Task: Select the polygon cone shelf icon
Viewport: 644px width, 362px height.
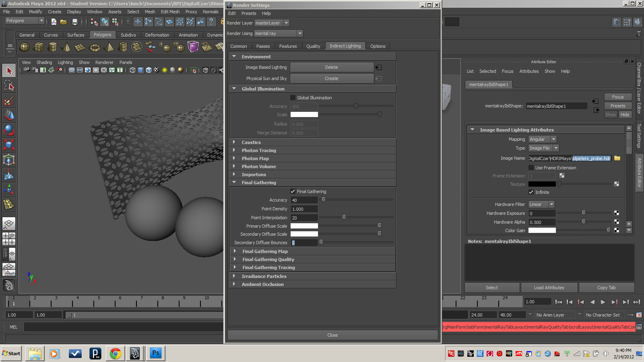Action: pyautogui.click(x=66, y=47)
